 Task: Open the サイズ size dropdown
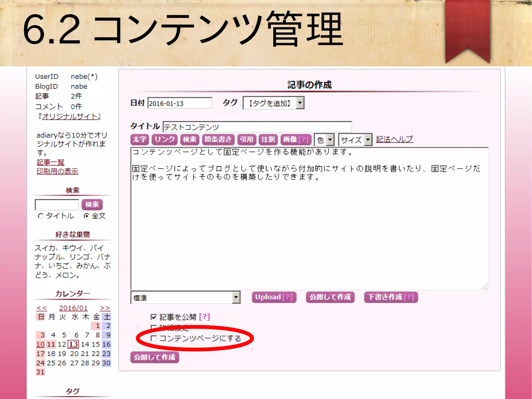tap(355, 140)
